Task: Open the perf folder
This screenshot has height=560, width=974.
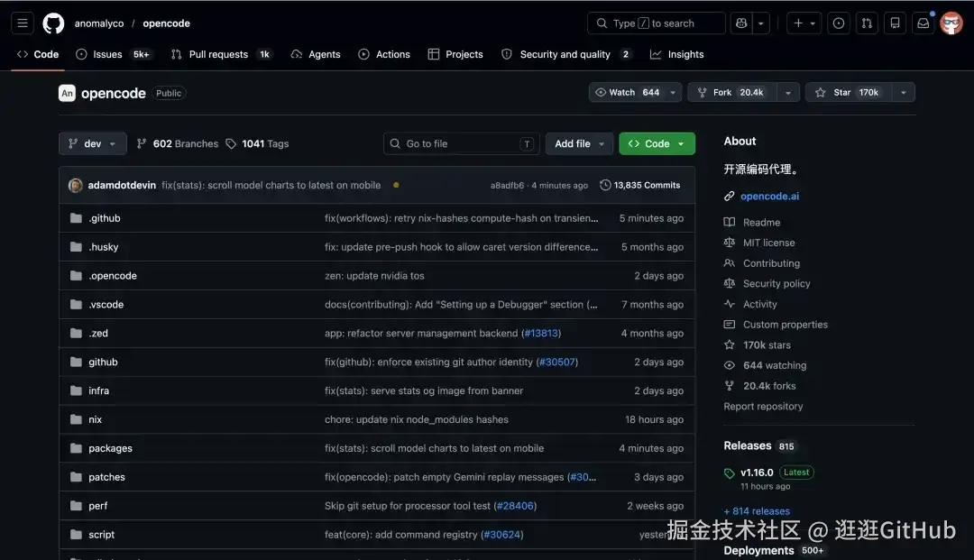Action: coord(97,505)
